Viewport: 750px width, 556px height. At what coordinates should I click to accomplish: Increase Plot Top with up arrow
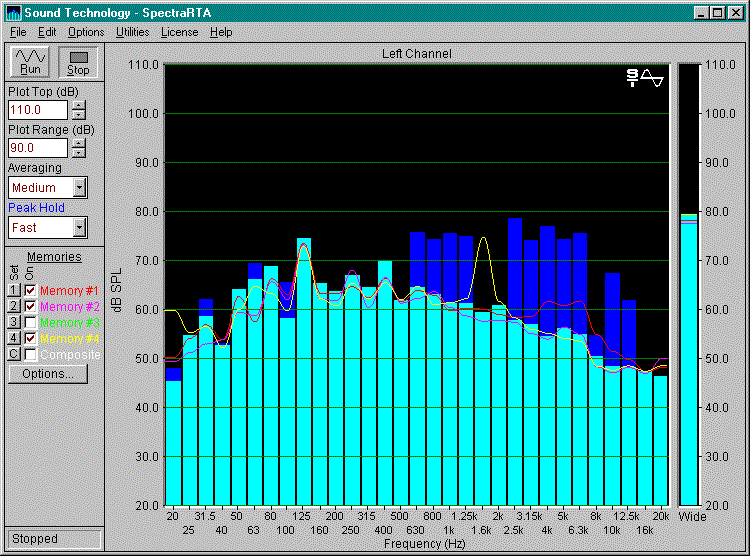coord(79,105)
